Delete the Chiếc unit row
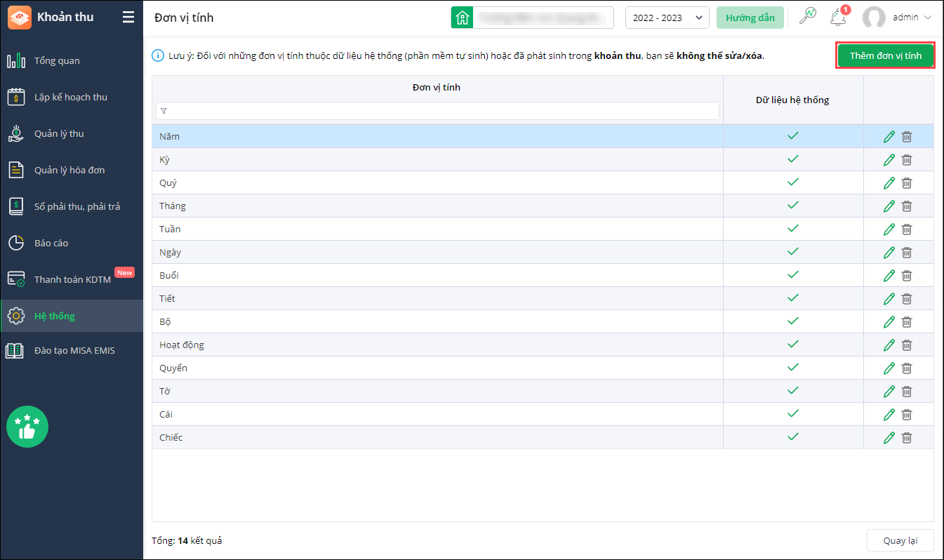Viewport: 944px width, 560px height. click(x=907, y=438)
